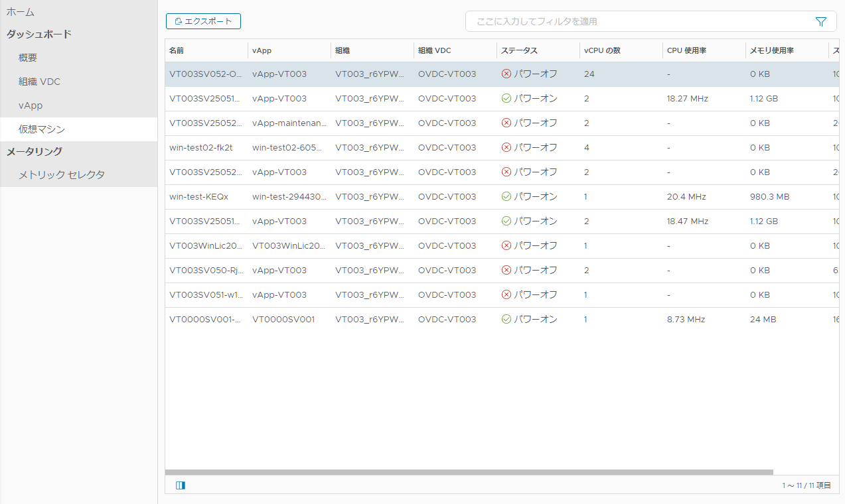Click the win-test-294430... vApp cell
Image resolution: width=845 pixels, height=504 pixels.
pyautogui.click(x=289, y=197)
